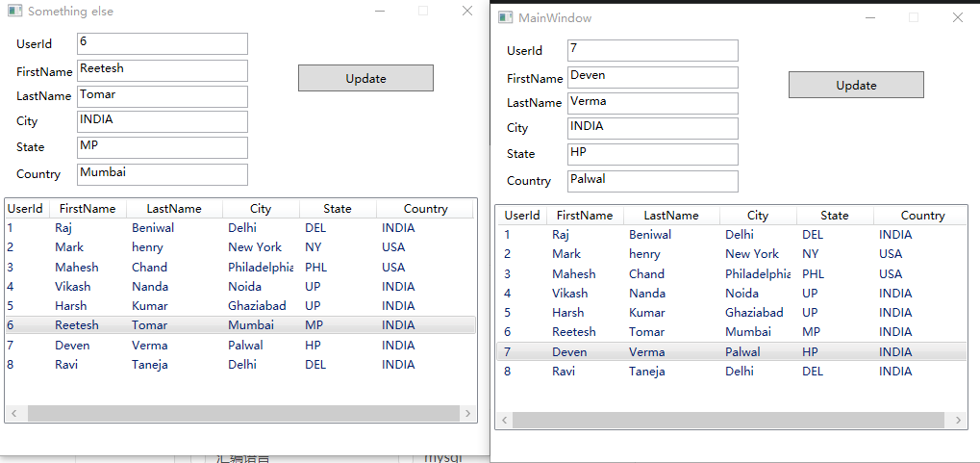Image resolution: width=980 pixels, height=463 pixels.
Task: Select Reetesh Tomar row in MainWindow
Action: coord(731,332)
